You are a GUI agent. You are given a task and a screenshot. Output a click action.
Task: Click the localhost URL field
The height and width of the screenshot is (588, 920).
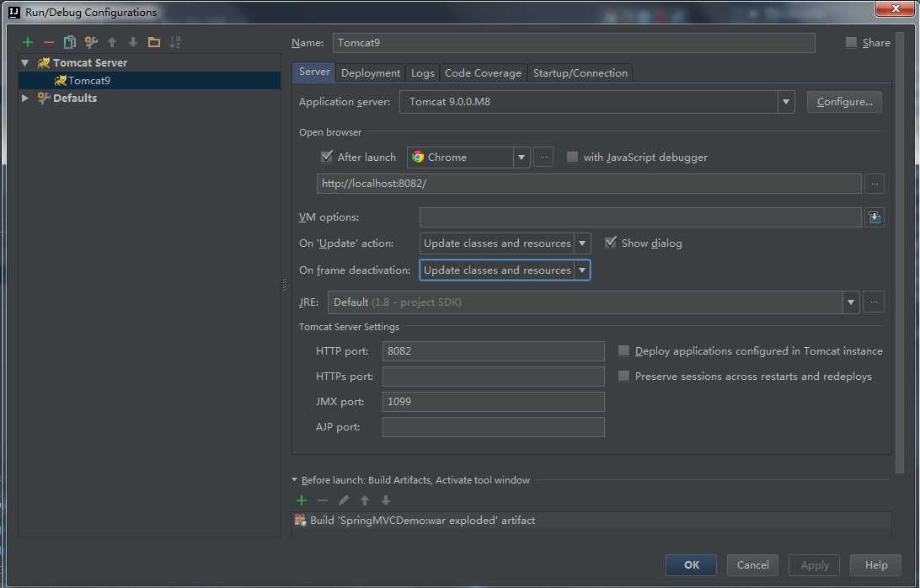(589, 184)
